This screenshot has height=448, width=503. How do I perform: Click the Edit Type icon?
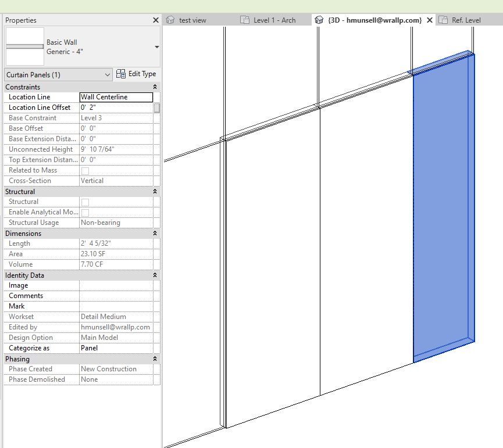(x=121, y=74)
